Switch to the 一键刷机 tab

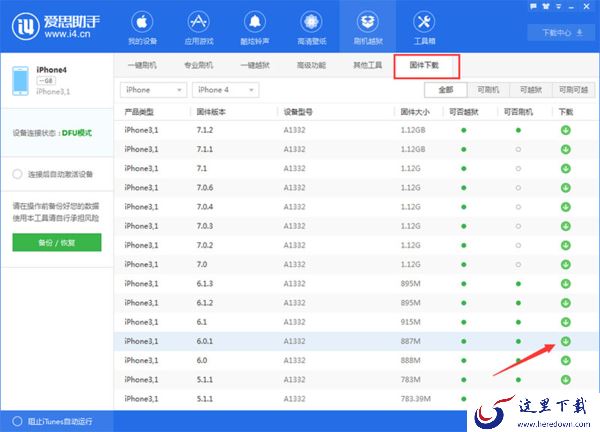coord(142,65)
